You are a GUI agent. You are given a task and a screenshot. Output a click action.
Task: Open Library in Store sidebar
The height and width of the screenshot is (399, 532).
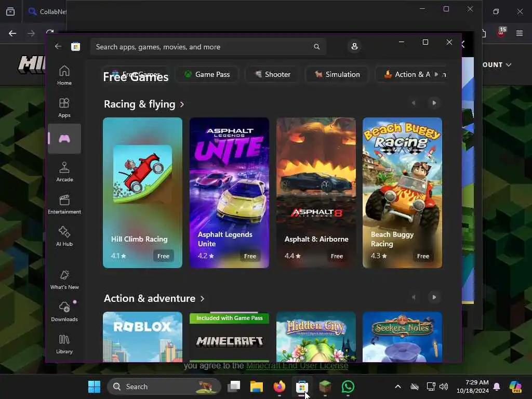64,344
